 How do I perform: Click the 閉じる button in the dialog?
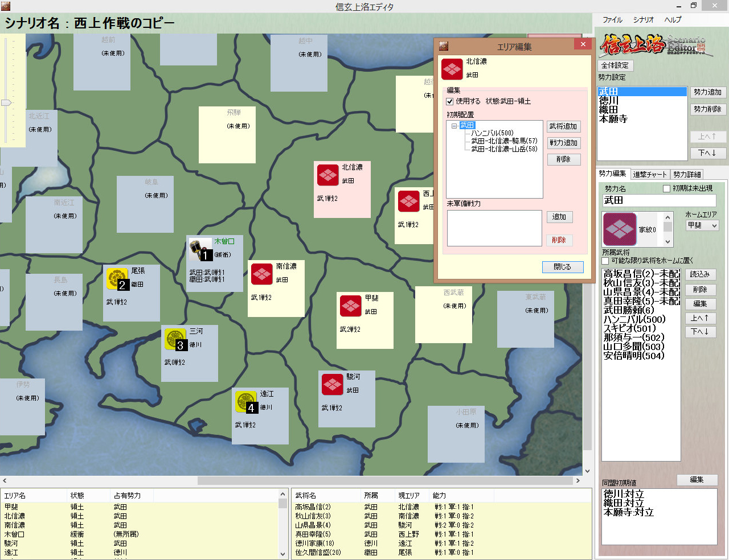click(562, 267)
